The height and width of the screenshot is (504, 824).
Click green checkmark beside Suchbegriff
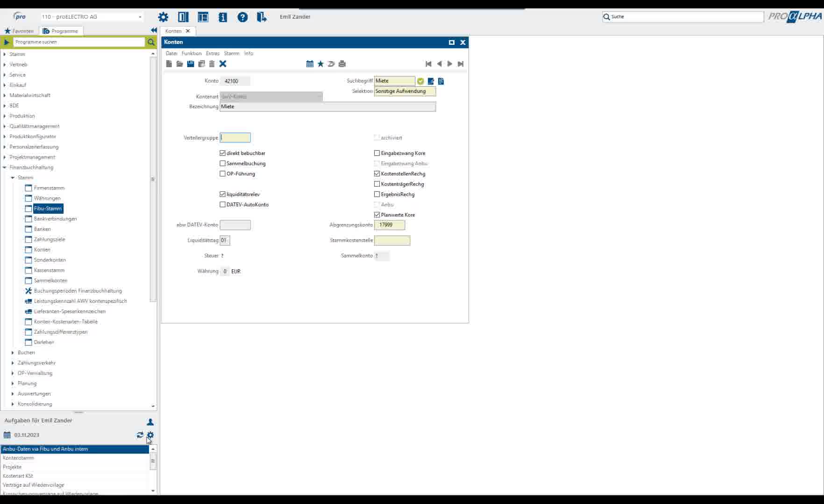point(420,81)
